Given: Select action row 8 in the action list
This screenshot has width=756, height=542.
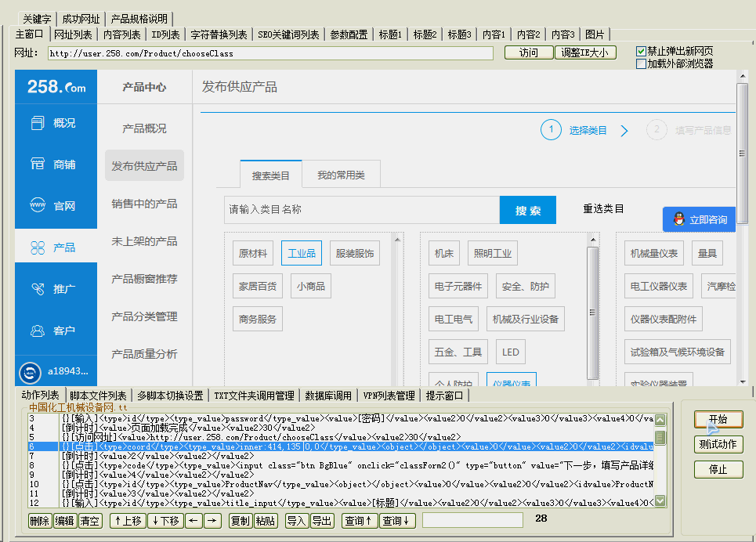Looking at the screenshot, I should tap(340, 465).
